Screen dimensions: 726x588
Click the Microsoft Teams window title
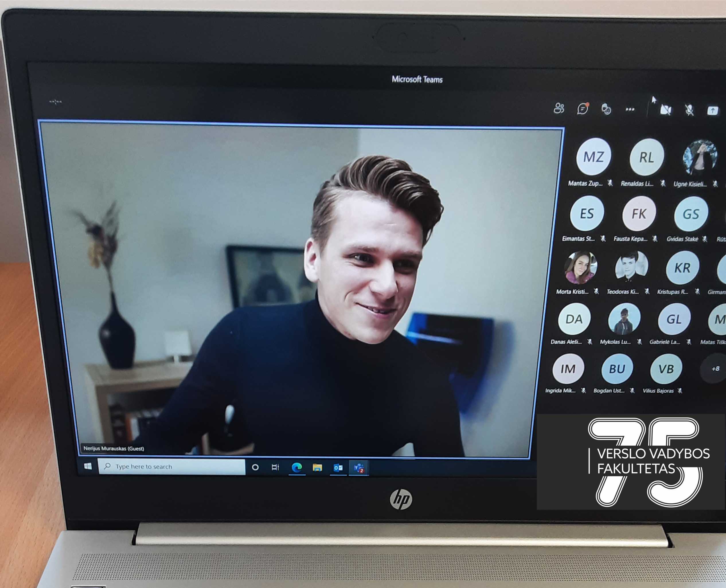pos(417,80)
